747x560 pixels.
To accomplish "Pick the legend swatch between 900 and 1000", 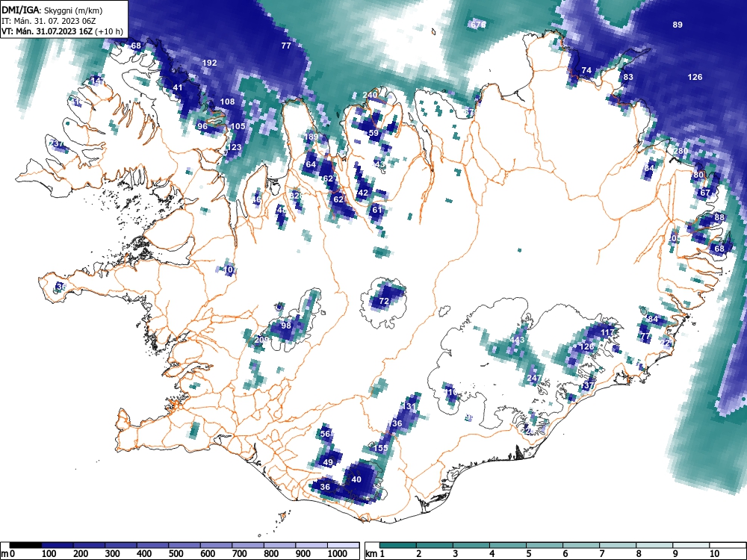I will [x=311, y=545].
